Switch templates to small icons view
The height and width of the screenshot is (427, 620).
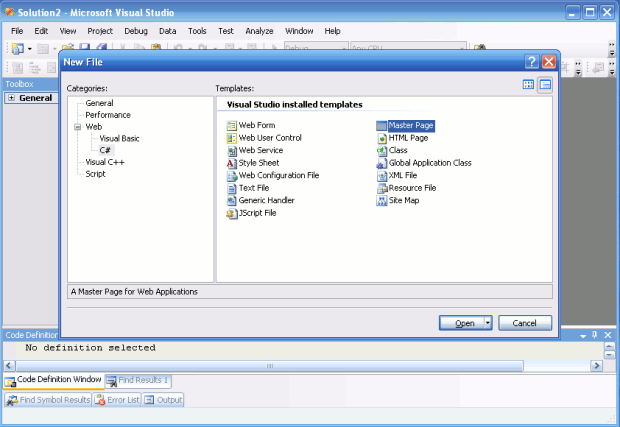tap(545, 85)
